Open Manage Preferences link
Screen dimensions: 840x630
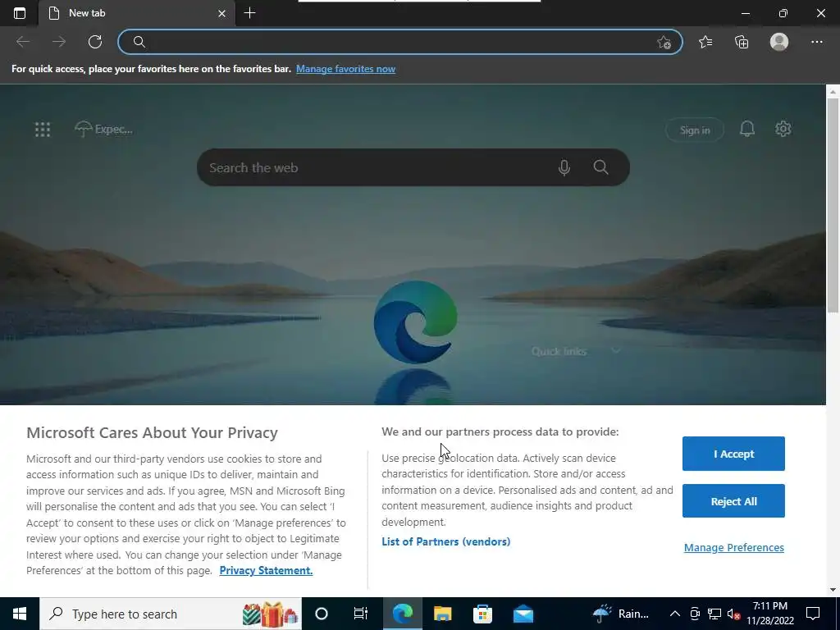click(x=733, y=547)
